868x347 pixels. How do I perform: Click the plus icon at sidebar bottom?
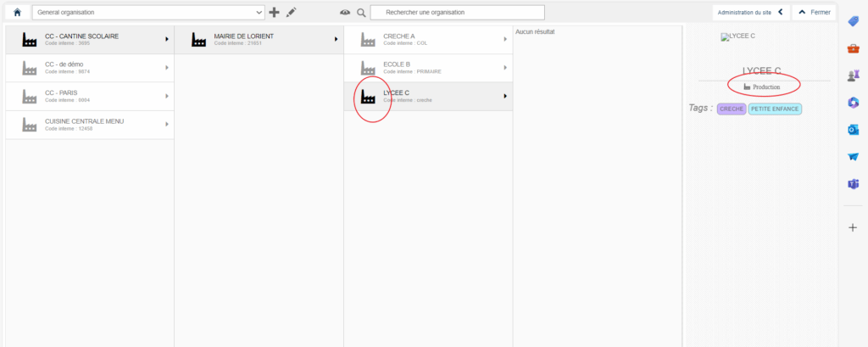[853, 227]
